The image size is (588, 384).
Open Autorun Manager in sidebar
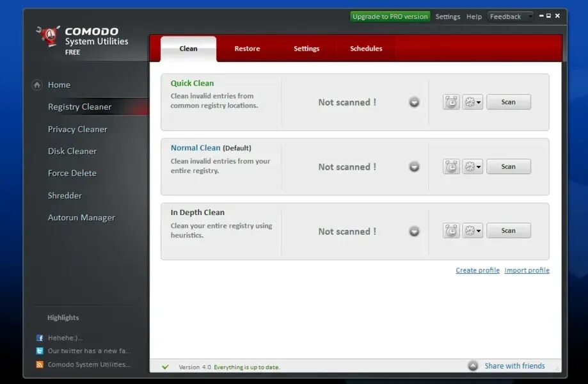point(81,218)
